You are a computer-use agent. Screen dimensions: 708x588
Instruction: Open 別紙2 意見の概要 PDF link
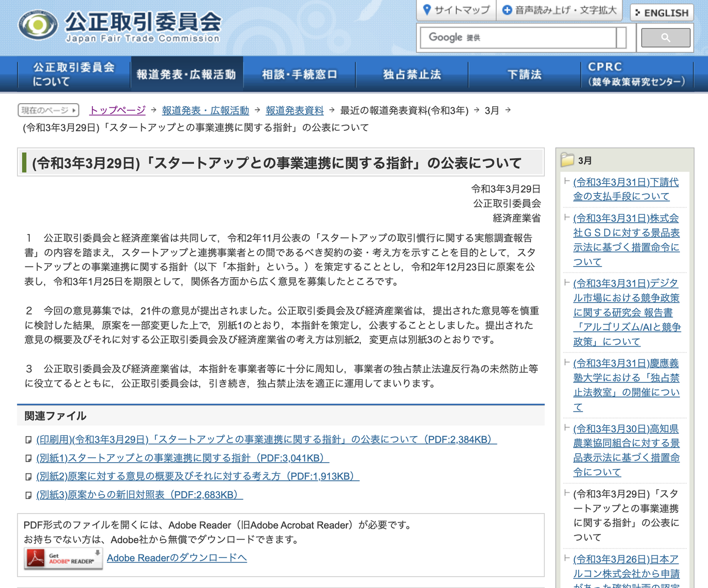click(198, 476)
